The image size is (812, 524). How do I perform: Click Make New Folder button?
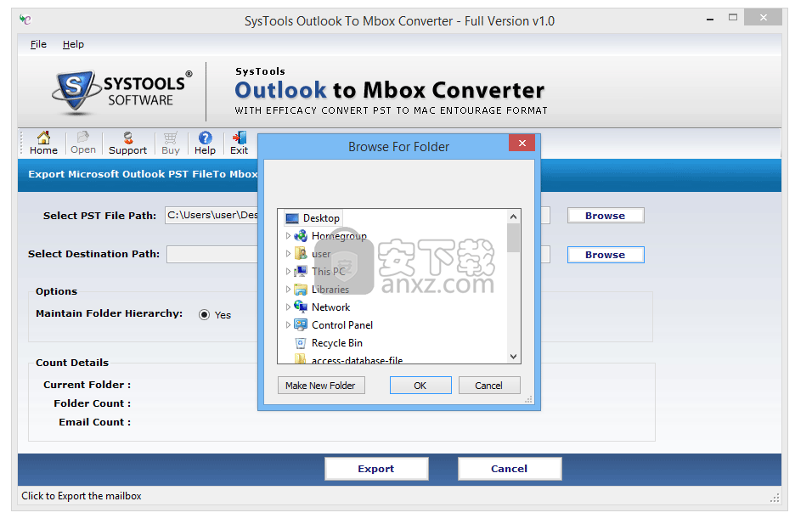click(x=321, y=386)
